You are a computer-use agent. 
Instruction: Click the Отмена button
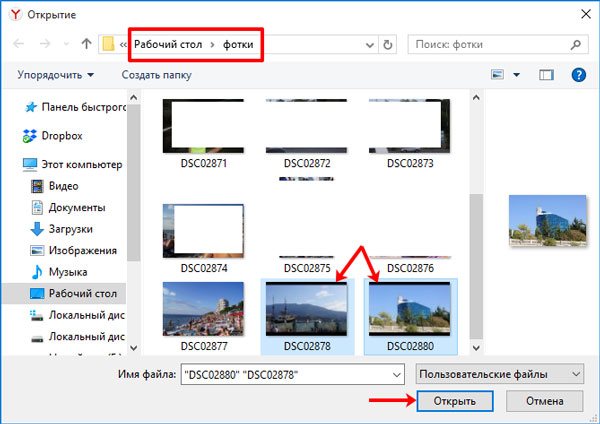[x=545, y=401]
